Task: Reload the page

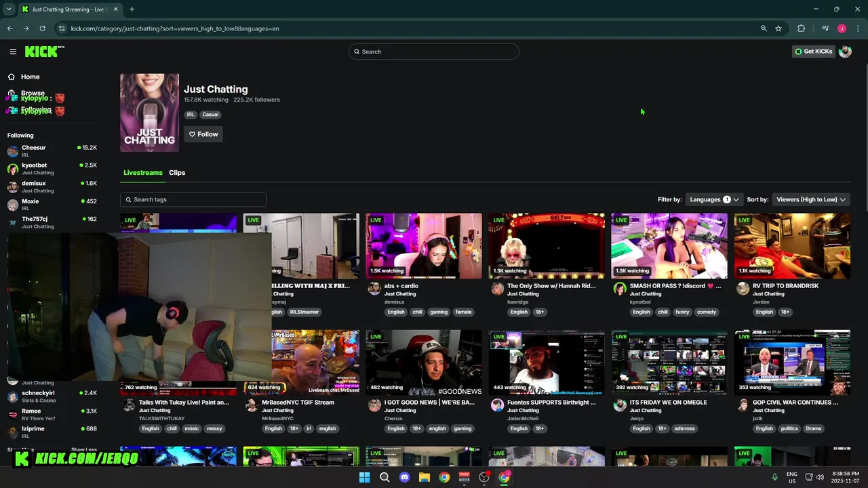Action: 42,28
